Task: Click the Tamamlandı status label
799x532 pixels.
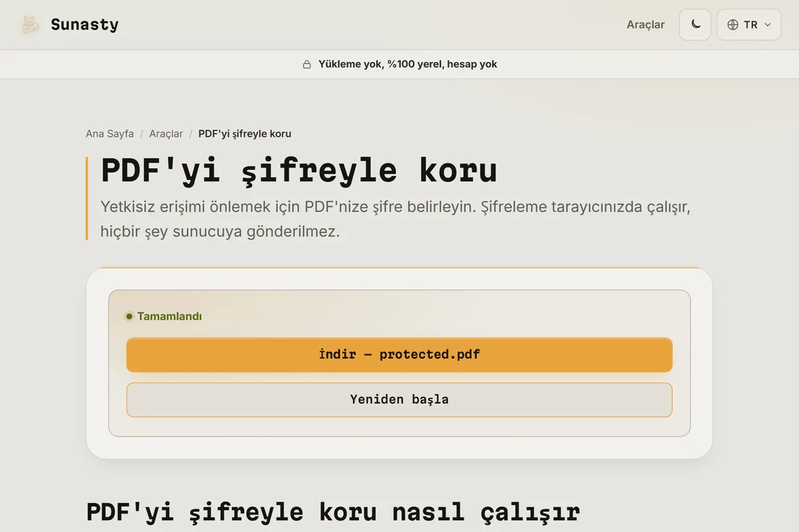Action: coord(169,316)
